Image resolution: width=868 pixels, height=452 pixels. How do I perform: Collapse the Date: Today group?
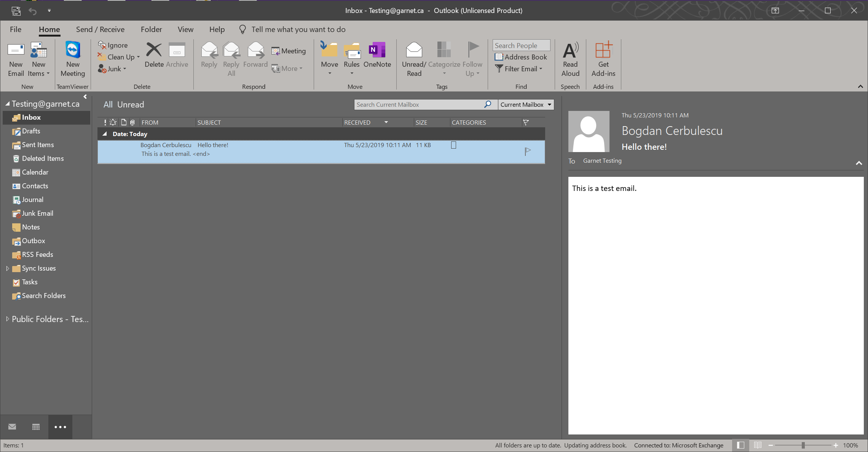pos(105,134)
